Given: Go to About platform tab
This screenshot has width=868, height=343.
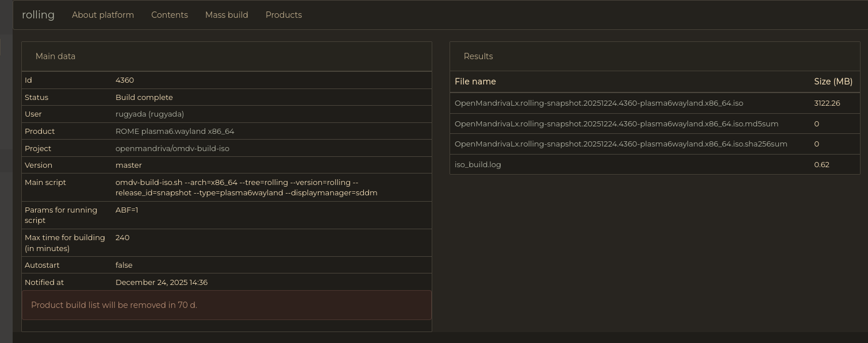Looking at the screenshot, I should [x=103, y=15].
